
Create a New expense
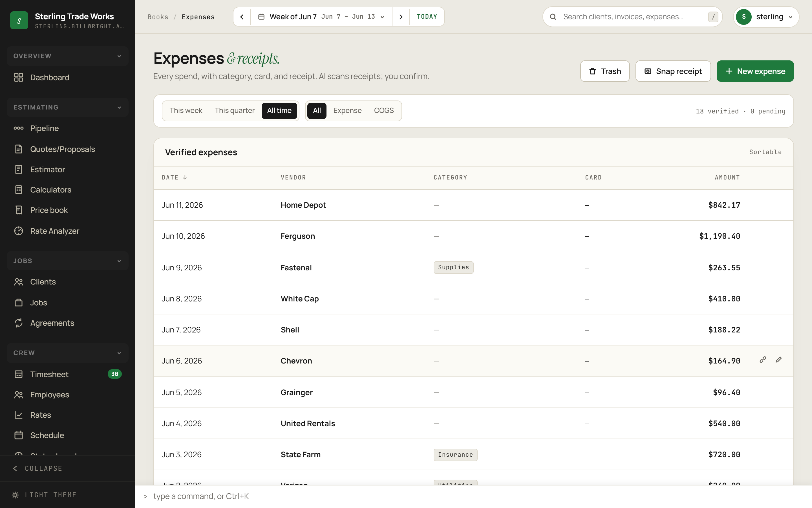tap(755, 71)
